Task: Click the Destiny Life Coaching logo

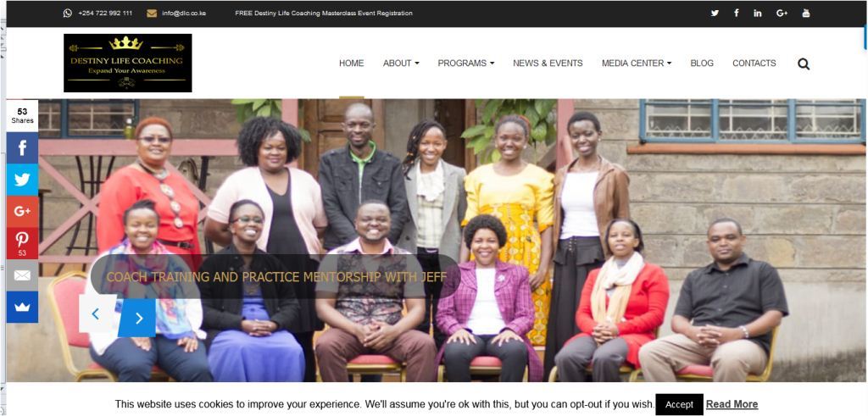Action: tap(128, 63)
